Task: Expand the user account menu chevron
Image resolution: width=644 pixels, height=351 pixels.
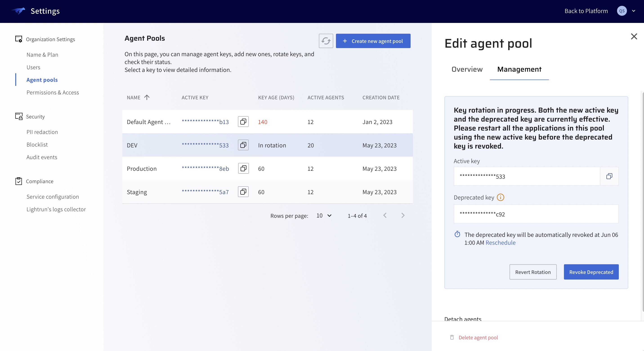Action: 633,11
